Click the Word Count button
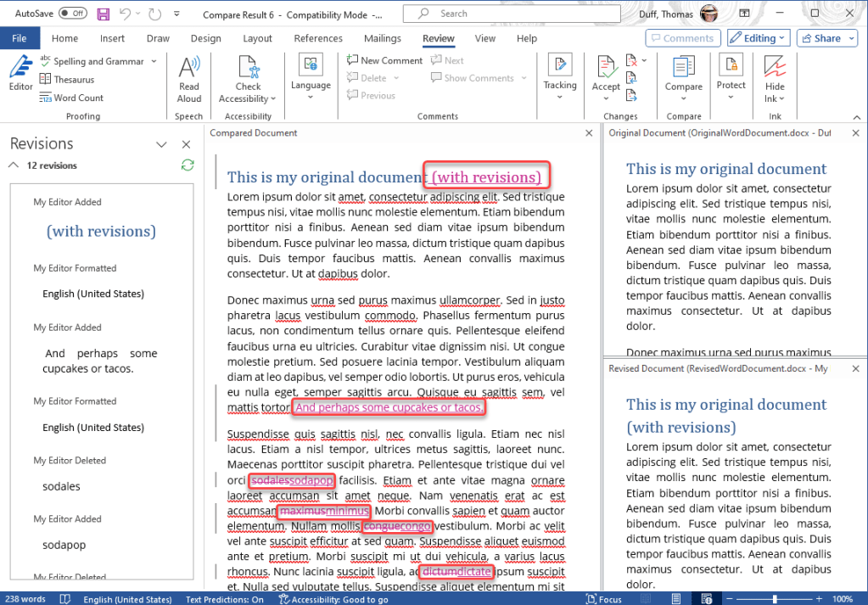The image size is (868, 605). click(x=71, y=98)
